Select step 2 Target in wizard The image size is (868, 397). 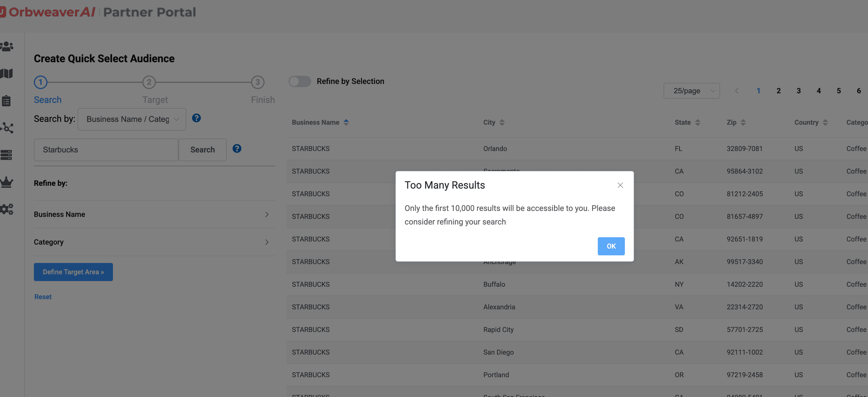(149, 82)
